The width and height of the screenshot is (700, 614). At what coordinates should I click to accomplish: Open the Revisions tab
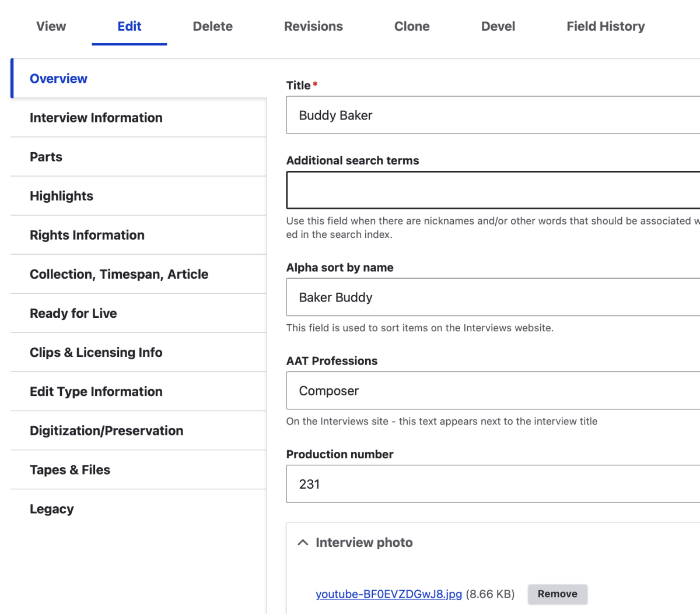click(313, 26)
